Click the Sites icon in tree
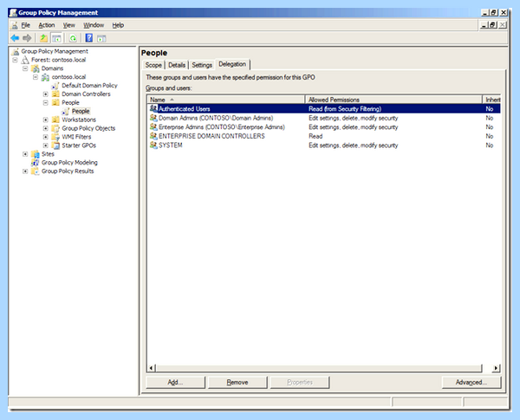This screenshot has height=420, width=520. (36, 154)
